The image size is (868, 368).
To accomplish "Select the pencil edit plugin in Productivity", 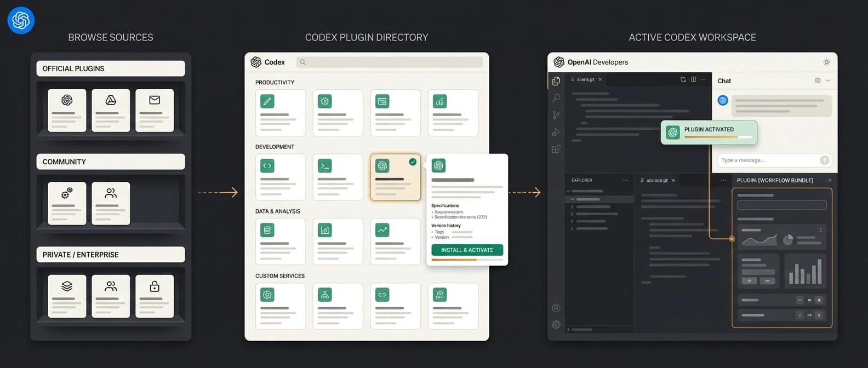I will pyautogui.click(x=281, y=113).
